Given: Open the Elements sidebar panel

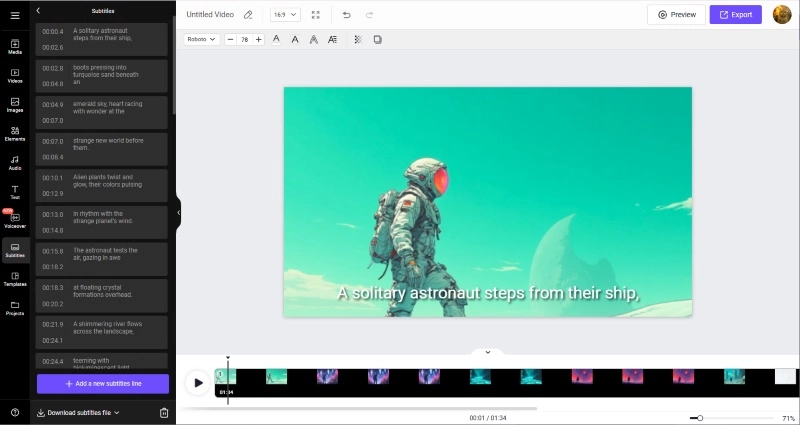Looking at the screenshot, I should point(15,134).
